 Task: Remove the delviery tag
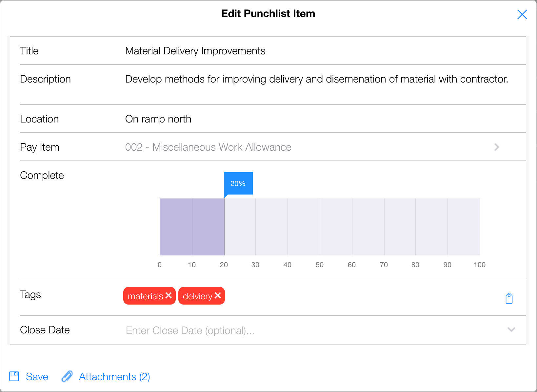(218, 296)
